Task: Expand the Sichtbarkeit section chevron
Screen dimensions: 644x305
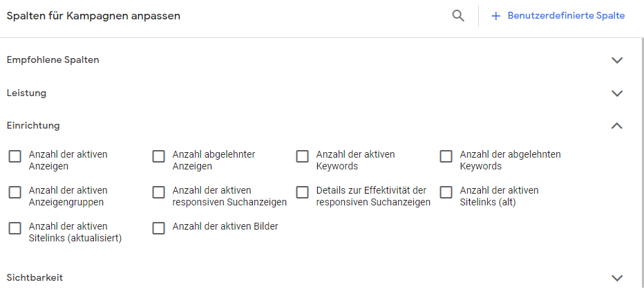Action: [x=617, y=278]
